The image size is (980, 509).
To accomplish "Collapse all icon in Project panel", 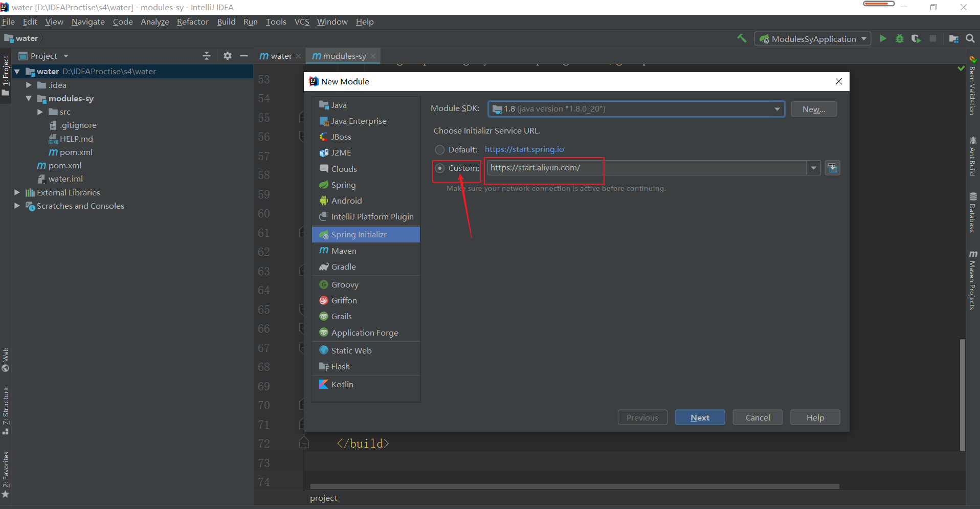I will coord(207,56).
